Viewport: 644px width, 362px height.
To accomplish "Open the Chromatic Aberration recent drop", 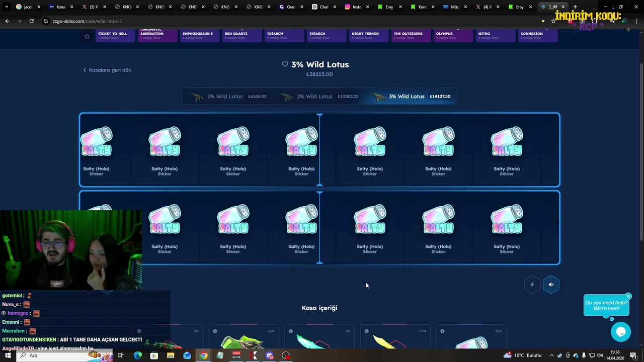I will click(x=157, y=35).
